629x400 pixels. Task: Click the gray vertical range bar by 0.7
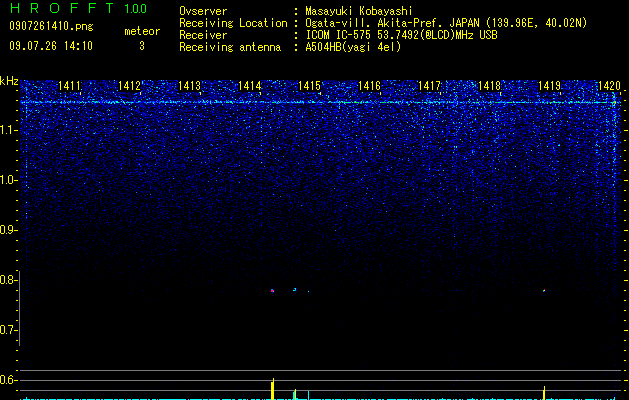click(20, 308)
